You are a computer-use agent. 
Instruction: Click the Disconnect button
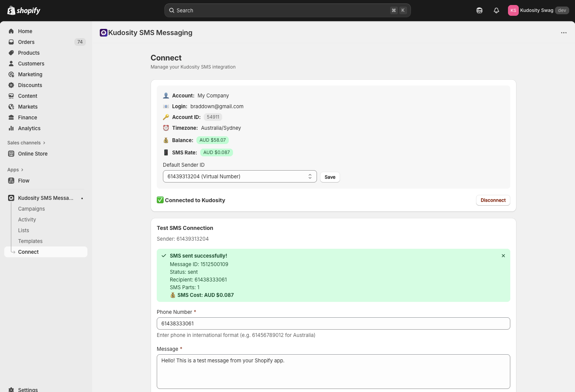pyautogui.click(x=493, y=200)
